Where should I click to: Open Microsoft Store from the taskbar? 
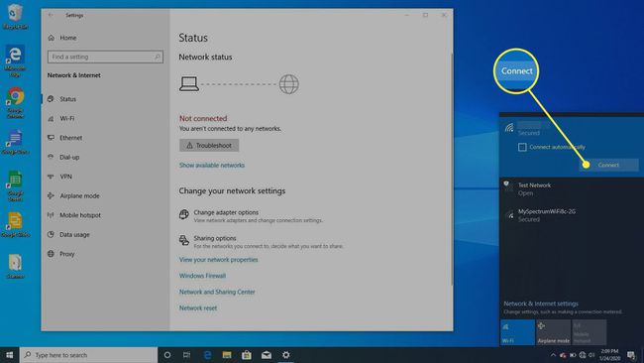tap(247, 355)
